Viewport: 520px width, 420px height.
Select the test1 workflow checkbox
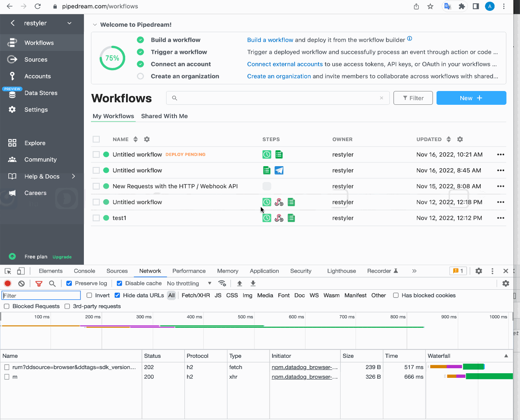pos(96,218)
